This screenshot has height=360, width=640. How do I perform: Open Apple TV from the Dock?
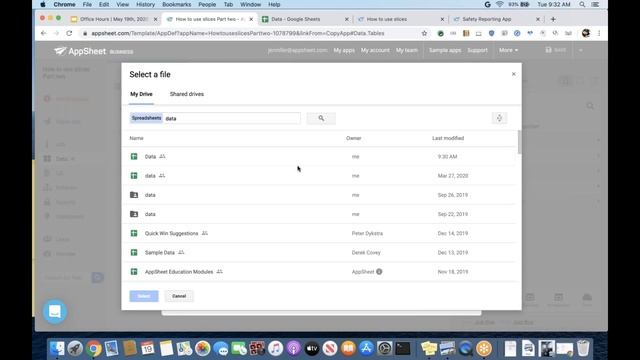coord(312,349)
